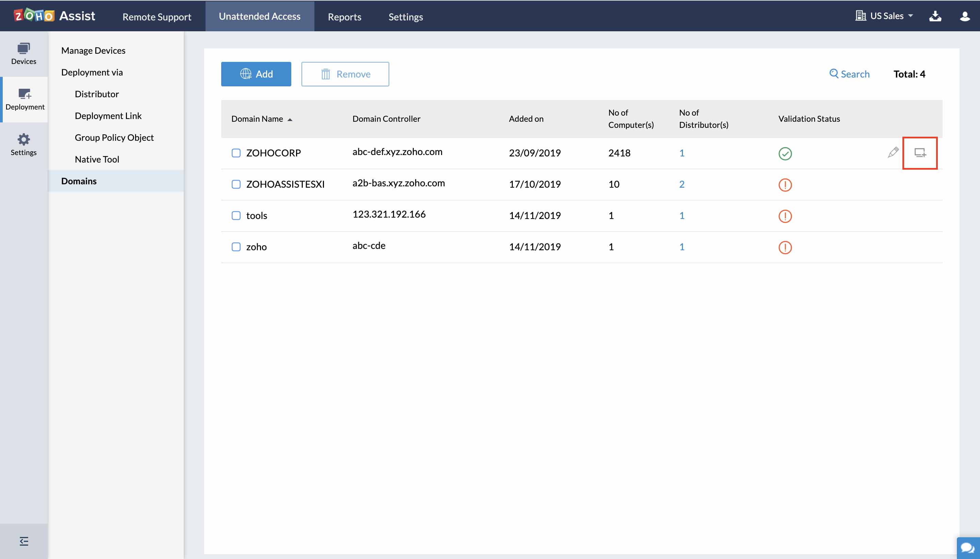The image size is (980, 559).
Task: Collapse the sidebar with the bottom menu icon
Action: (x=24, y=541)
